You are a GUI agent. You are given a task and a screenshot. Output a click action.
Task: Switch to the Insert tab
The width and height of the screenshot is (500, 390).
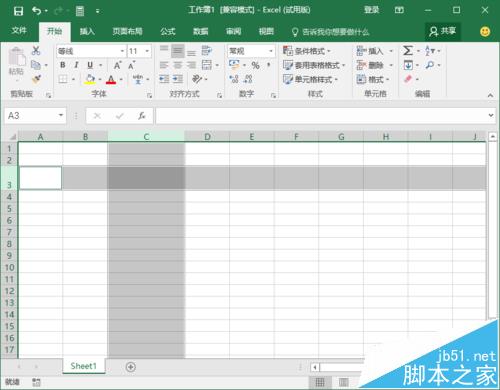[x=87, y=31]
